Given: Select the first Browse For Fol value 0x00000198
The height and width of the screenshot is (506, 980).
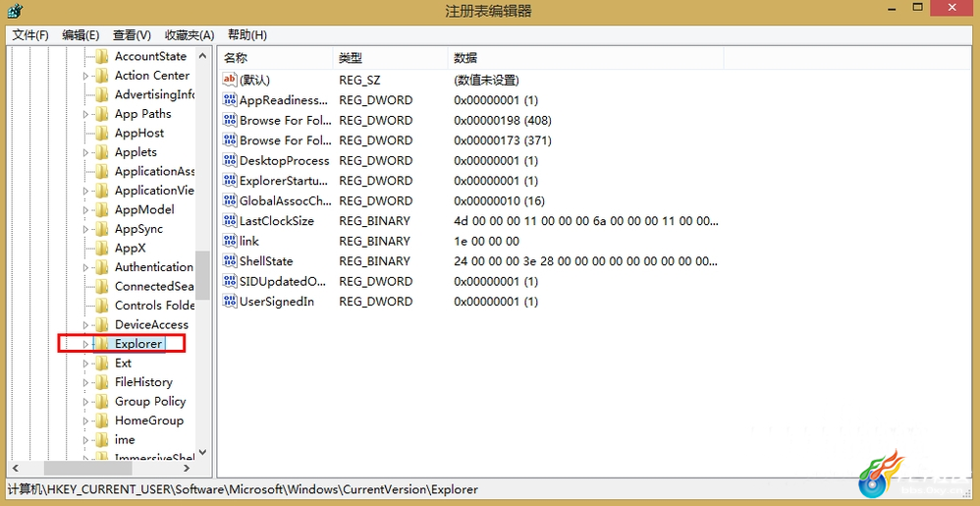Looking at the screenshot, I should tap(503, 120).
